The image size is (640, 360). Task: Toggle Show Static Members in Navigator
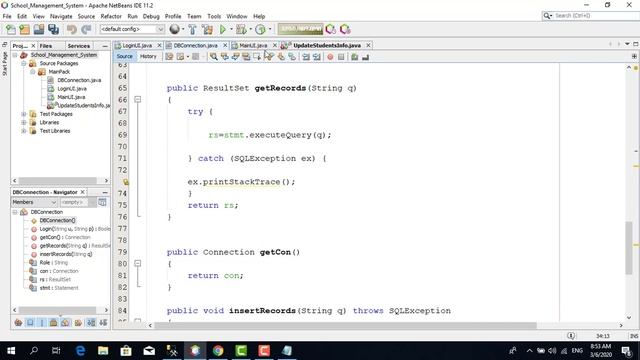click(42, 322)
